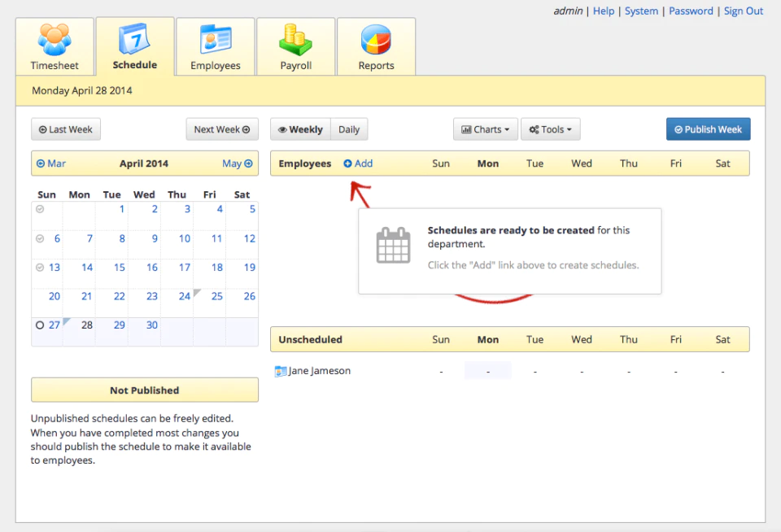Toggle the check circle for the week of 6
The image size is (781, 532).
[40, 238]
